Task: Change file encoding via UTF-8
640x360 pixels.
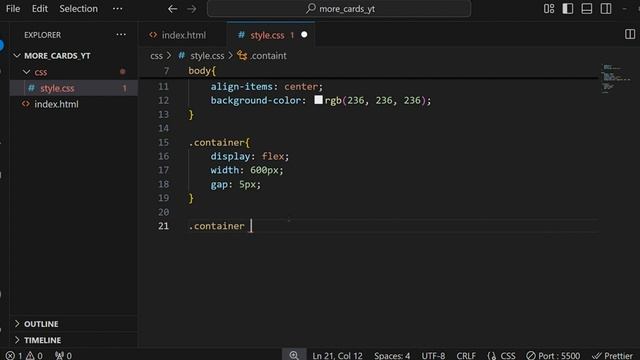Action: tap(433, 356)
